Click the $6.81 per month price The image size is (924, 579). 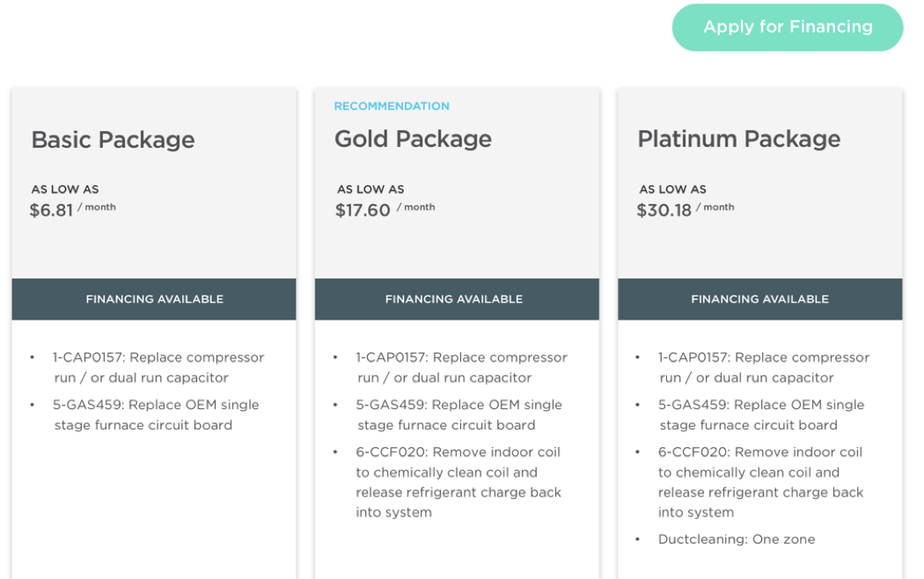coord(52,211)
